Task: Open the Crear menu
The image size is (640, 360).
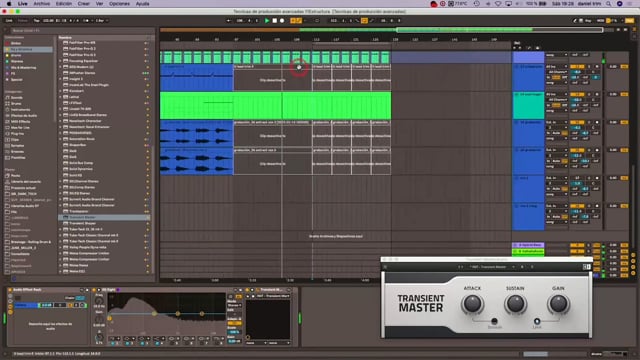Action: pos(84,4)
